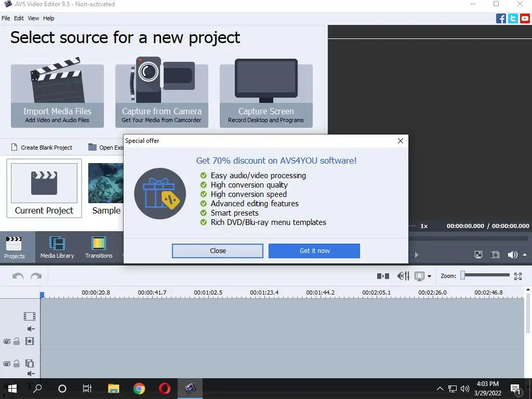Toggle visibility of the video effects track

point(6,342)
